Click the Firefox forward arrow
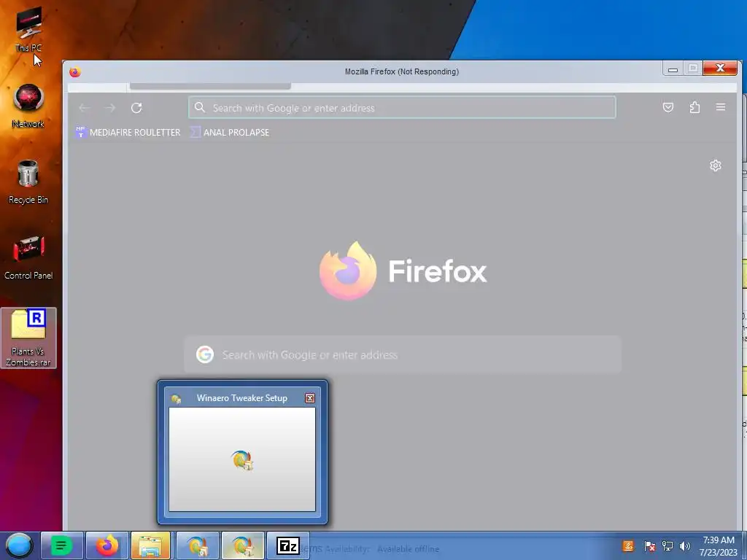Viewport: 747px width, 560px height. point(110,108)
